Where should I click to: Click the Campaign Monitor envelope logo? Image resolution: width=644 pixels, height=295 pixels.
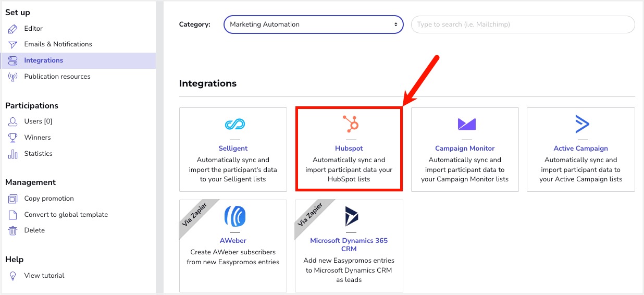[x=466, y=124]
